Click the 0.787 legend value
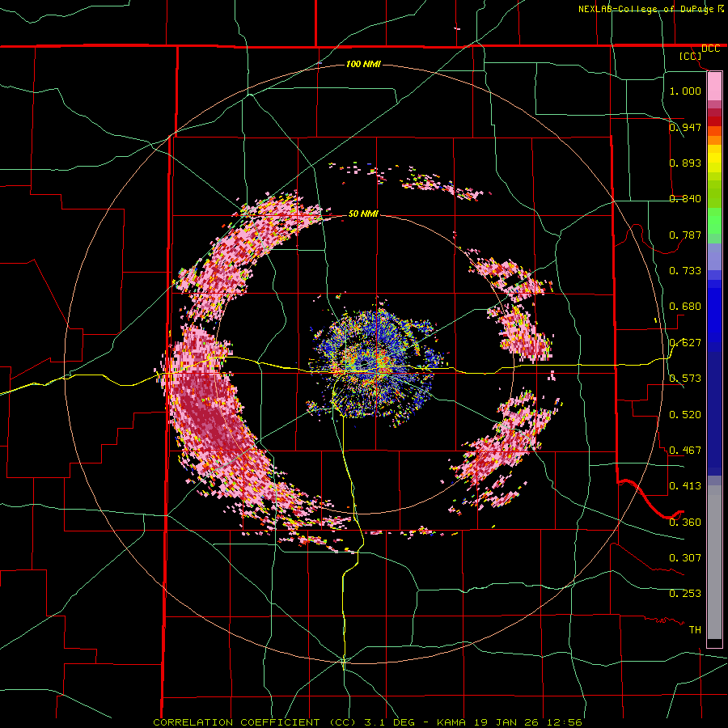Image resolution: width=728 pixels, height=728 pixels. pos(685,235)
